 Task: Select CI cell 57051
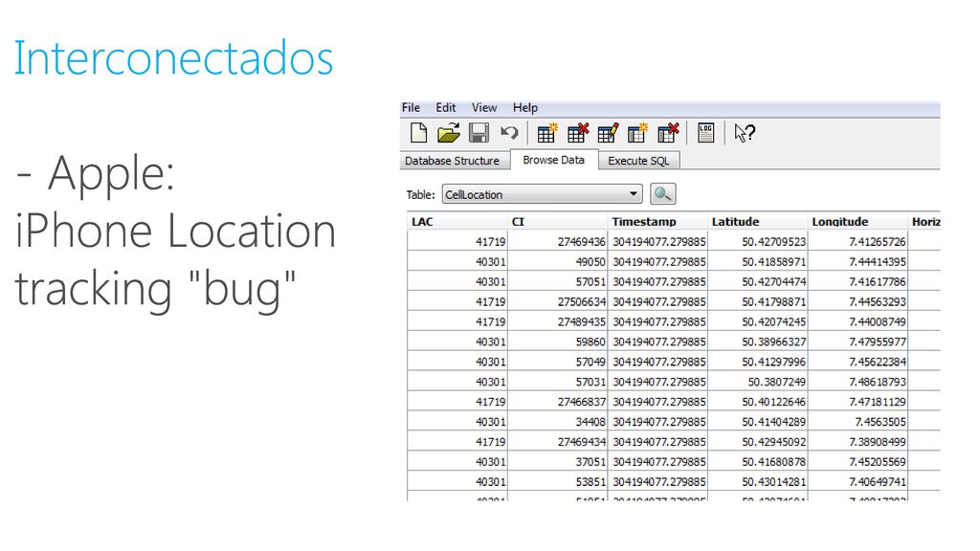[x=557, y=282]
